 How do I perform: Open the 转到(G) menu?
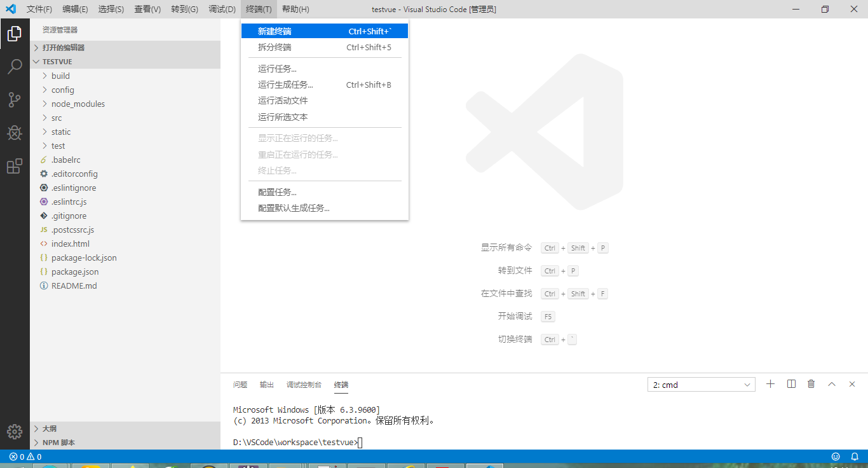tap(184, 9)
